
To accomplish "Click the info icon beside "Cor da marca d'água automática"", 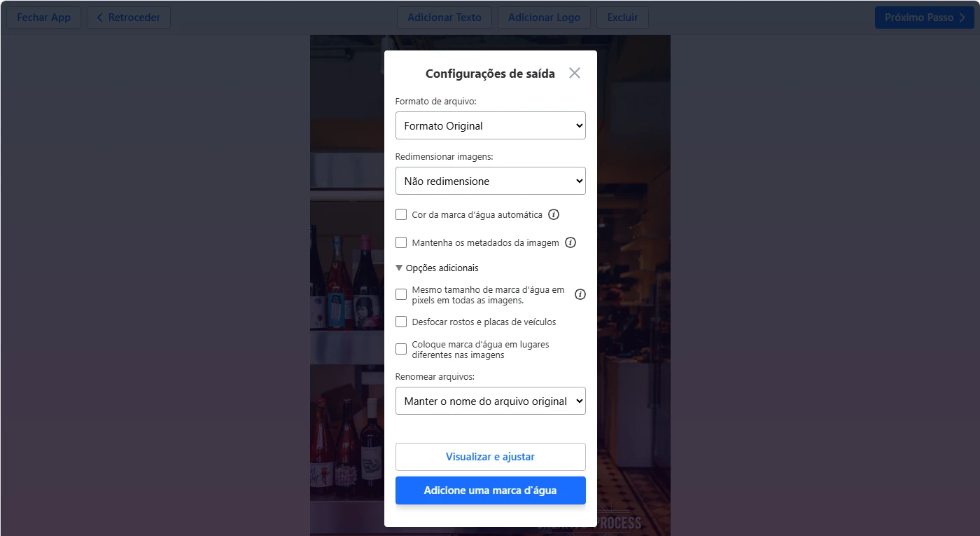I will click(553, 214).
